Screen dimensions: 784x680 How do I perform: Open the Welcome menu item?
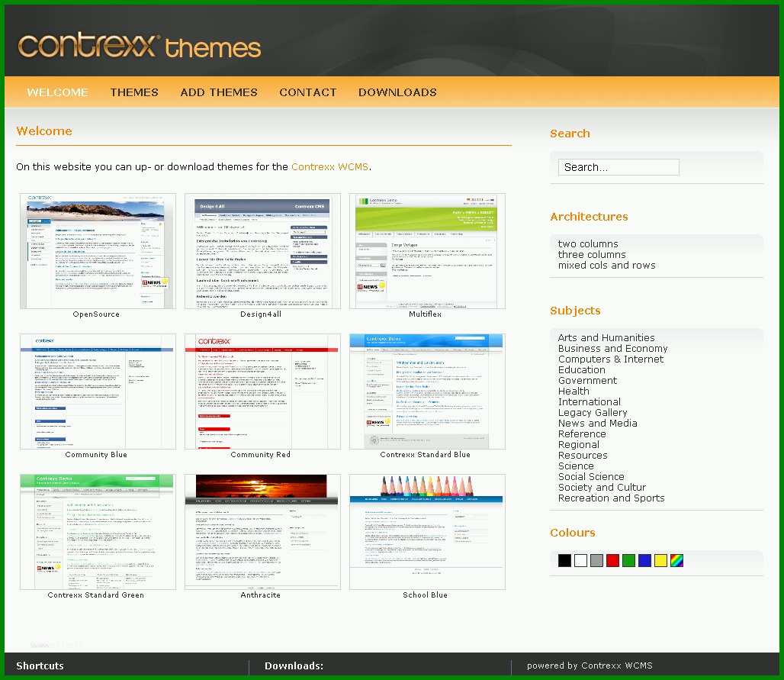click(x=57, y=92)
